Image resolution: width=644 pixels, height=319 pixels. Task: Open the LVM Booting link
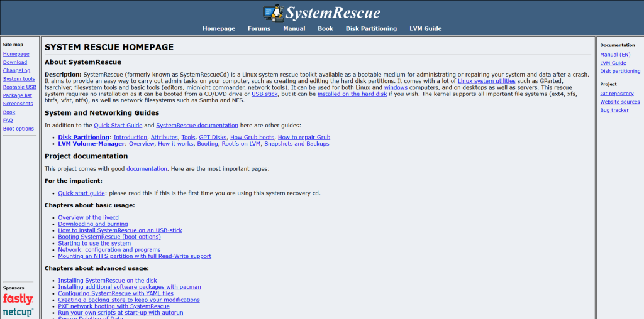coord(208,144)
